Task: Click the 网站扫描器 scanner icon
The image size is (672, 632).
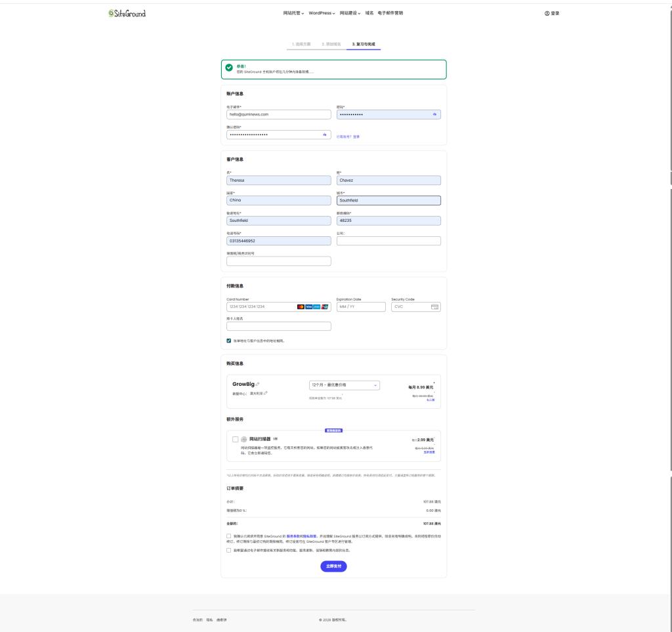Action: (244, 439)
